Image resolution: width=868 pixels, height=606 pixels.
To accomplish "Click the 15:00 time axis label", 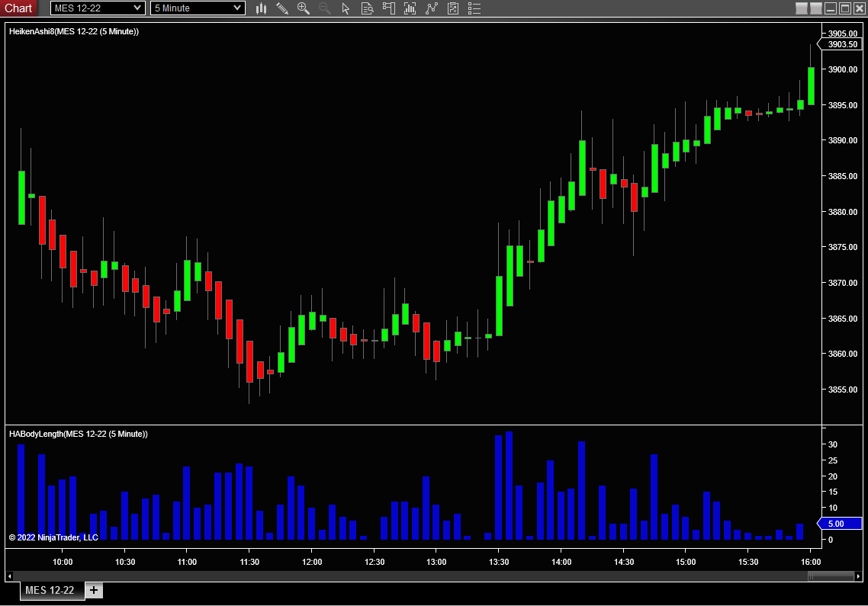I will click(686, 563).
